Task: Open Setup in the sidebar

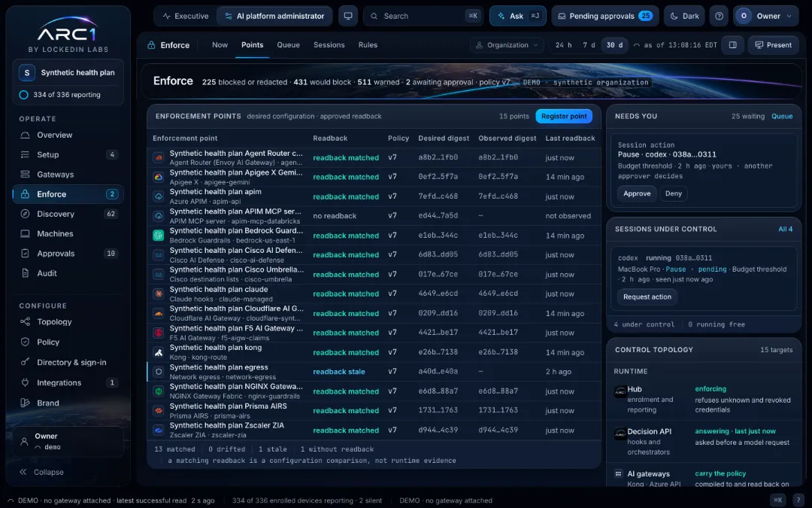Action: [x=68, y=154]
